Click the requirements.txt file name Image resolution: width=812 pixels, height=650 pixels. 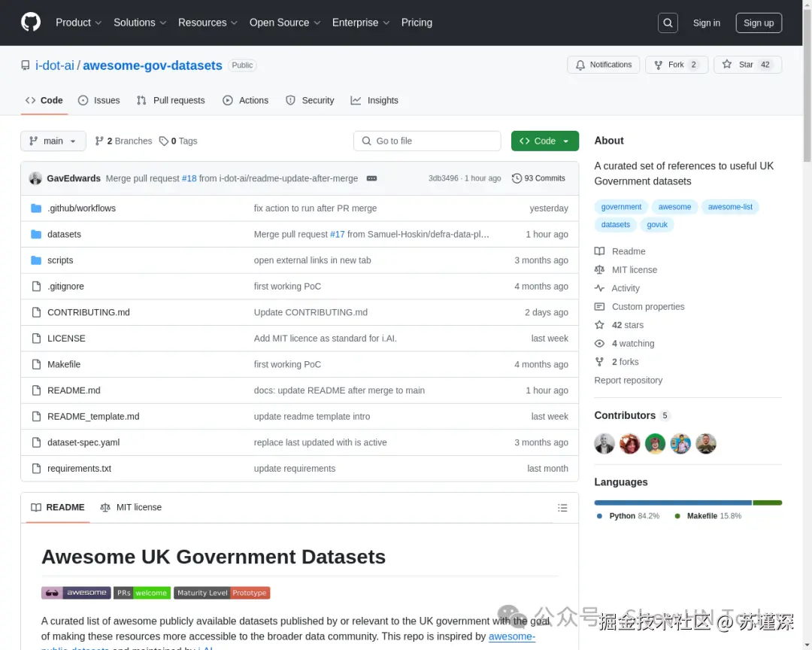(79, 468)
